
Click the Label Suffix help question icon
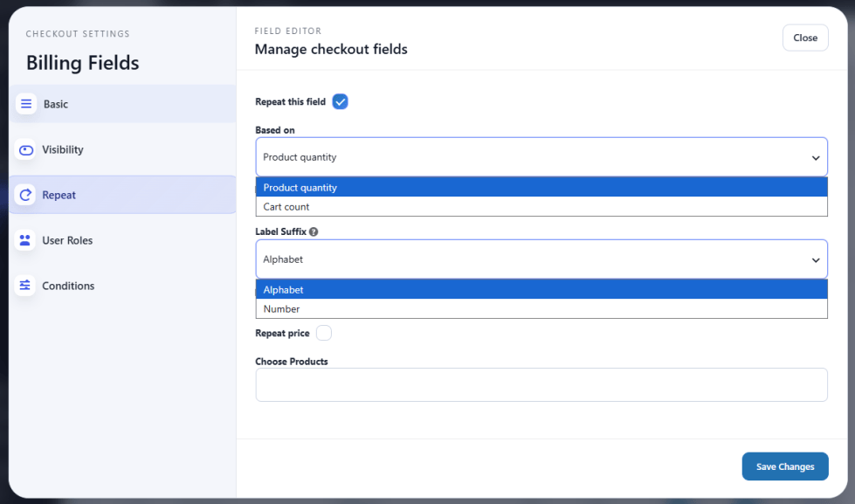click(314, 231)
